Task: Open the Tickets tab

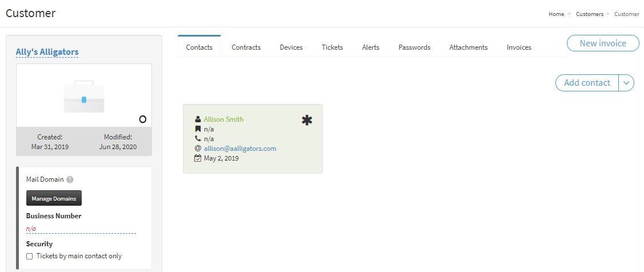Action: [x=332, y=47]
